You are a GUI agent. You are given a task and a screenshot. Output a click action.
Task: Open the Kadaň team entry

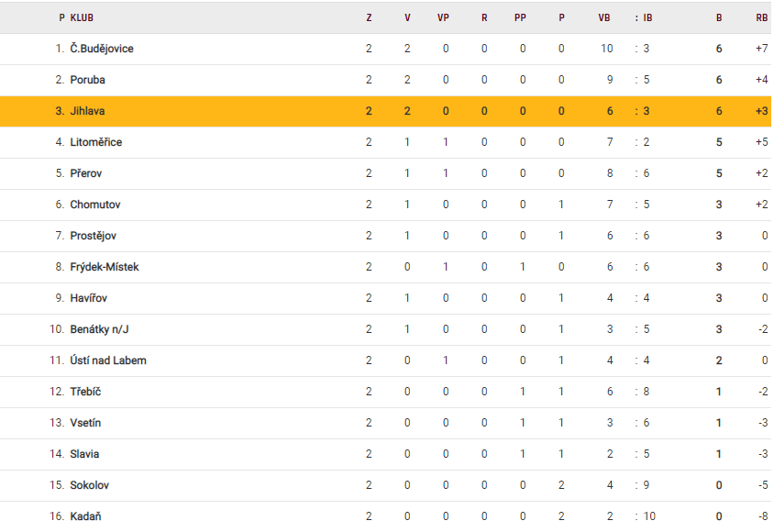pos(86,516)
